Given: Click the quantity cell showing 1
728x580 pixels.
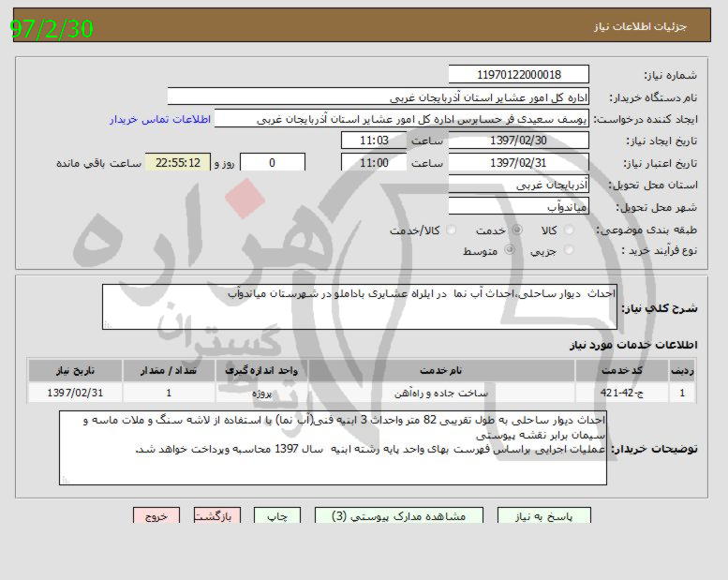Looking at the screenshot, I should click(169, 393).
